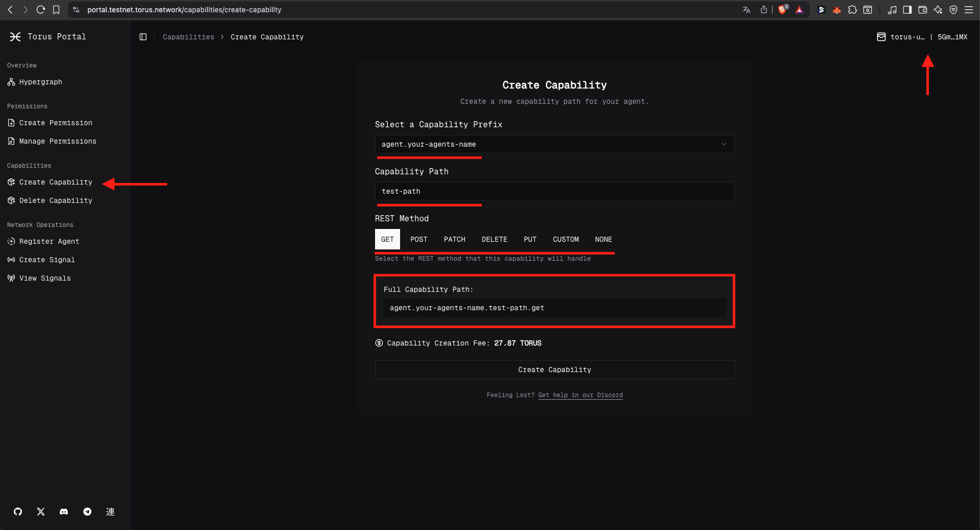Open the Torus Portal GitHub repository
Screen dimensions: 980x530
pyautogui.click(x=18, y=512)
